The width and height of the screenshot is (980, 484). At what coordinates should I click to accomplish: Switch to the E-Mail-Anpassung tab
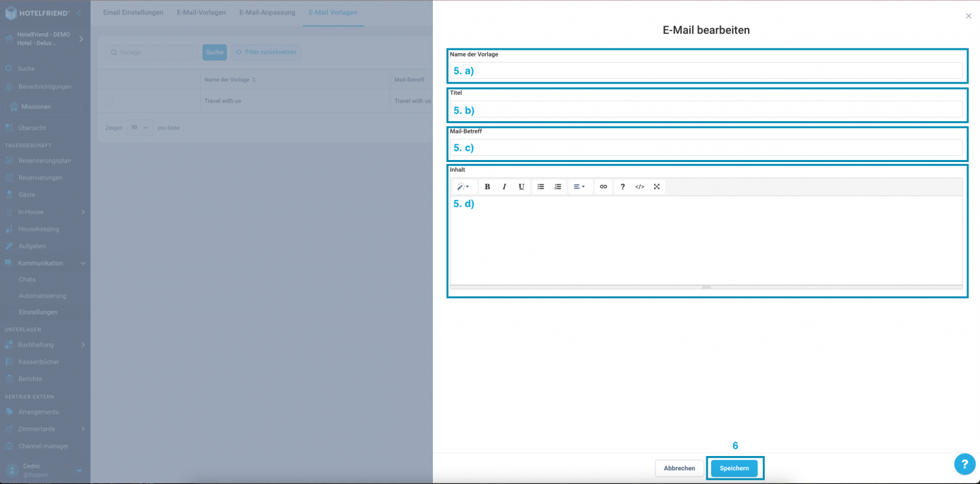tap(267, 13)
